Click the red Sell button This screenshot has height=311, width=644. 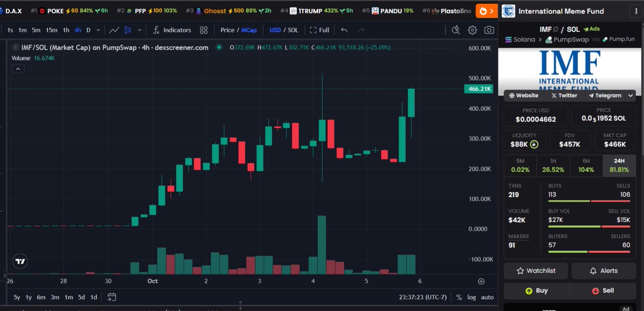point(604,291)
